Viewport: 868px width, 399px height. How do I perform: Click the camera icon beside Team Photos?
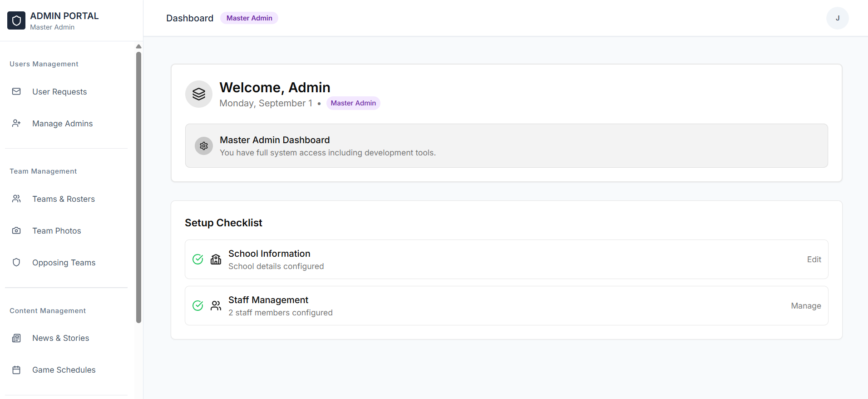point(16,231)
